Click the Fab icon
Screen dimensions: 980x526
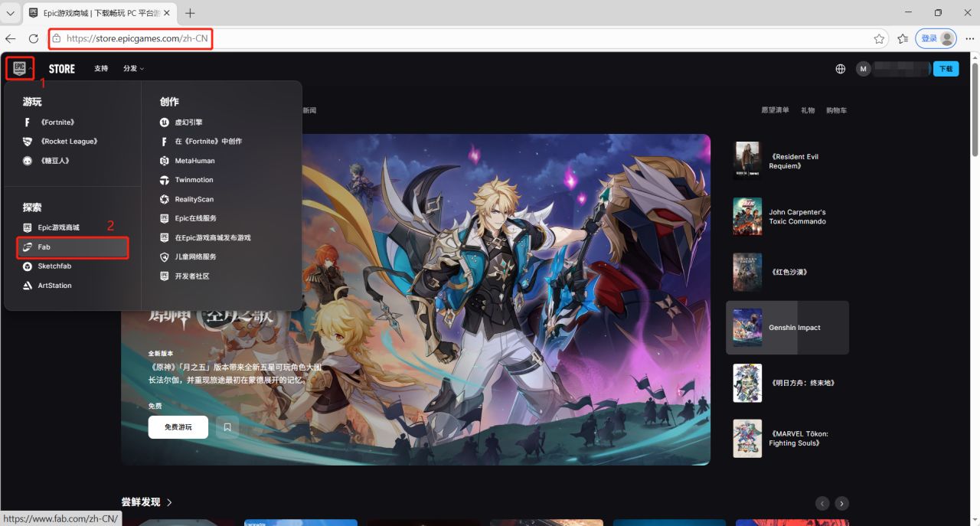pyautogui.click(x=28, y=247)
